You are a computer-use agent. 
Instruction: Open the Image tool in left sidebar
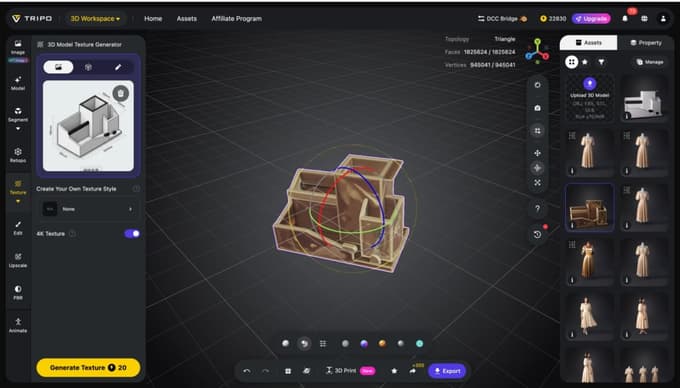coord(18,47)
